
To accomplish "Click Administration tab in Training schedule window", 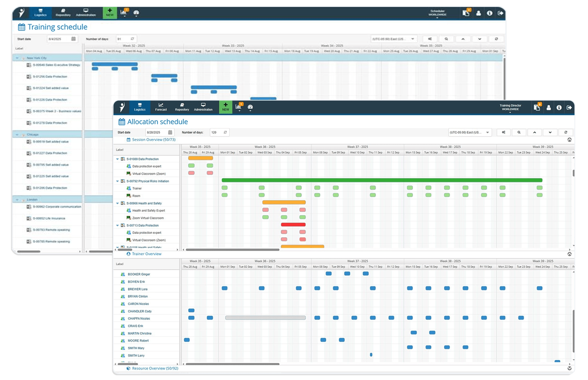I will pos(86,13).
